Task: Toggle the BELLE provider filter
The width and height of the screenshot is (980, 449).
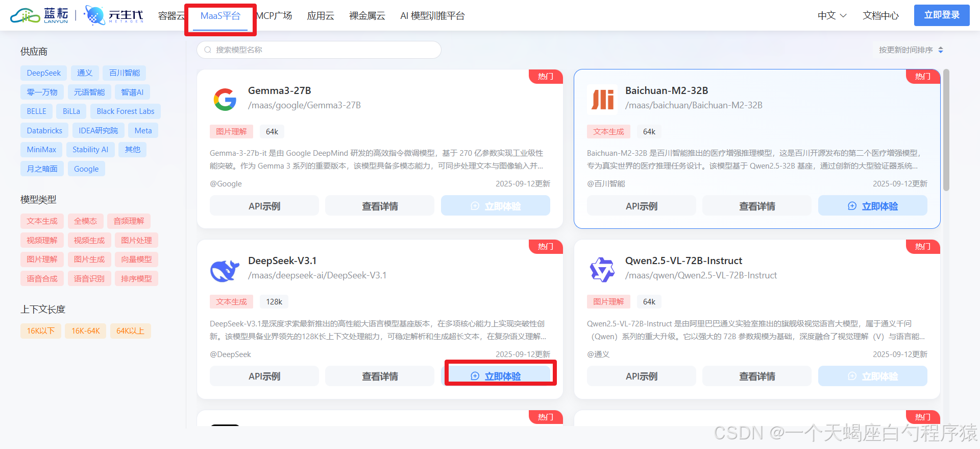Action: tap(37, 111)
